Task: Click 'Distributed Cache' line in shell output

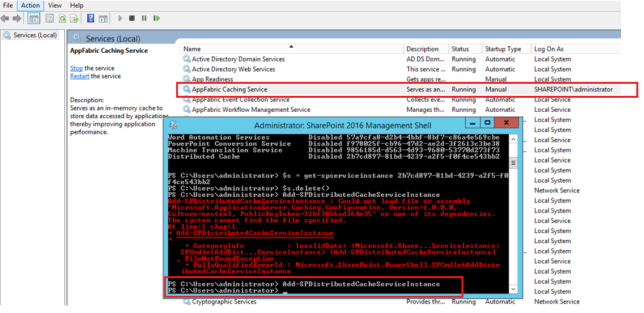Action: (x=334, y=156)
